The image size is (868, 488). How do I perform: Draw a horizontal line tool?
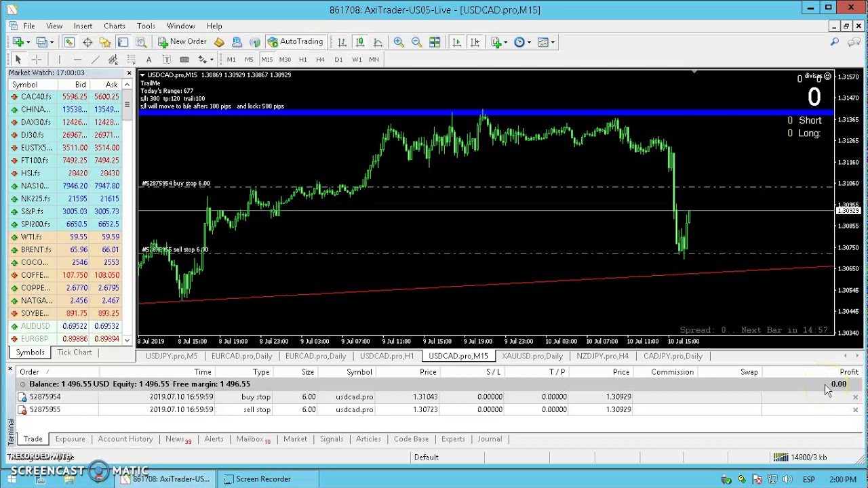pos(77,60)
